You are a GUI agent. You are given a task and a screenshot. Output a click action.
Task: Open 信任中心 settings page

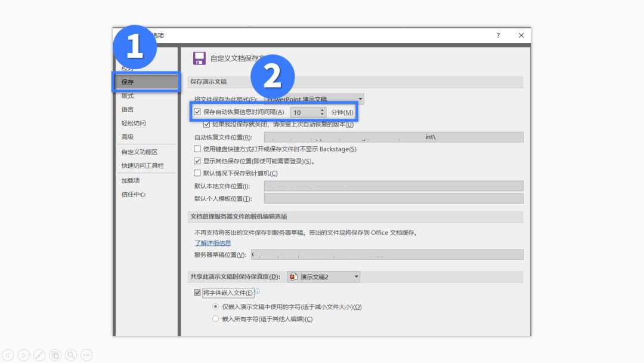pos(134,194)
